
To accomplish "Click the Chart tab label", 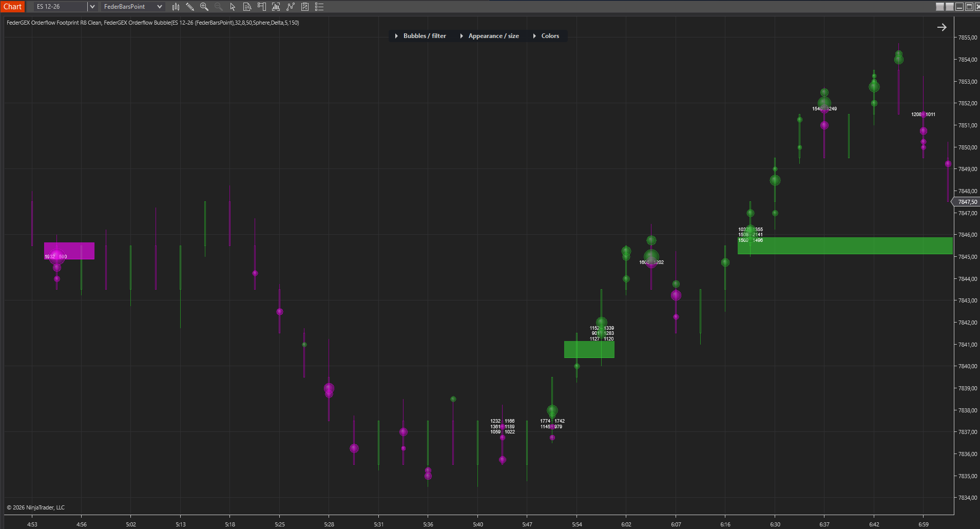I will pyautogui.click(x=12, y=7).
